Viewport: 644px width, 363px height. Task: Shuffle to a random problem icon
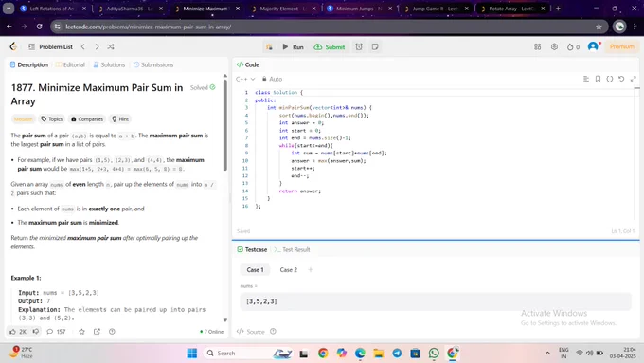coord(111,46)
